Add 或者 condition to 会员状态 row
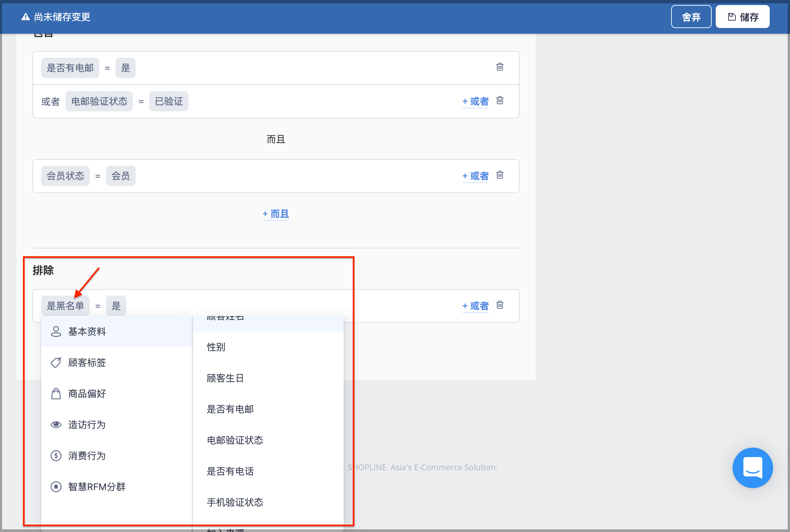Screen dimensions: 790x532 click(x=475, y=176)
